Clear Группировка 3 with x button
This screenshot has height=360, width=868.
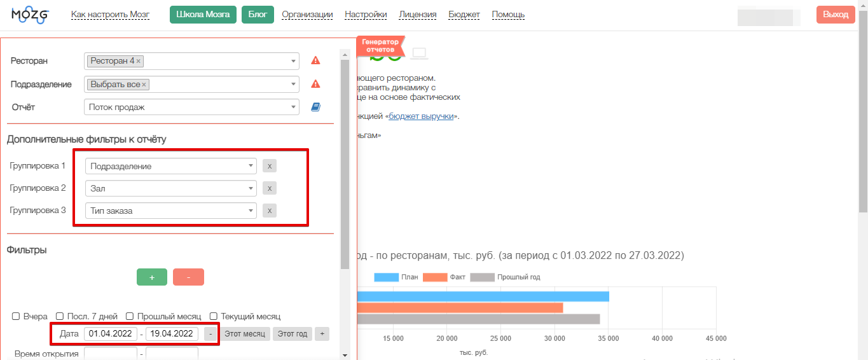tap(270, 211)
